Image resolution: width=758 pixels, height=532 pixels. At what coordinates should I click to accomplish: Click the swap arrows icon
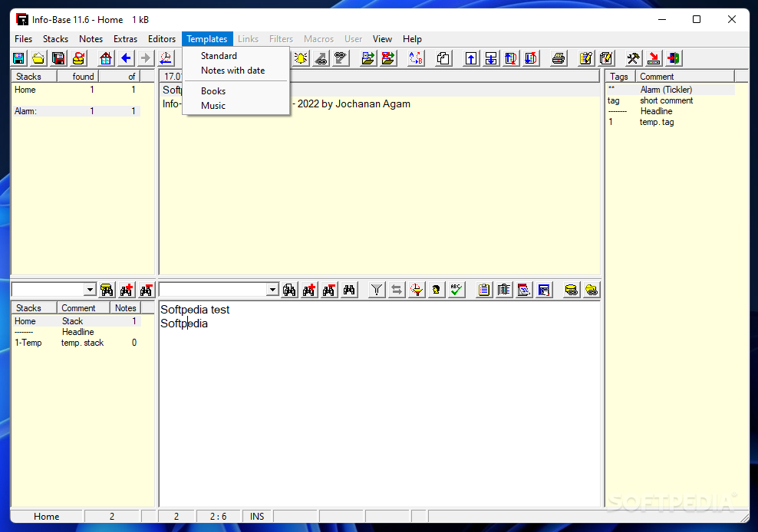(397, 290)
